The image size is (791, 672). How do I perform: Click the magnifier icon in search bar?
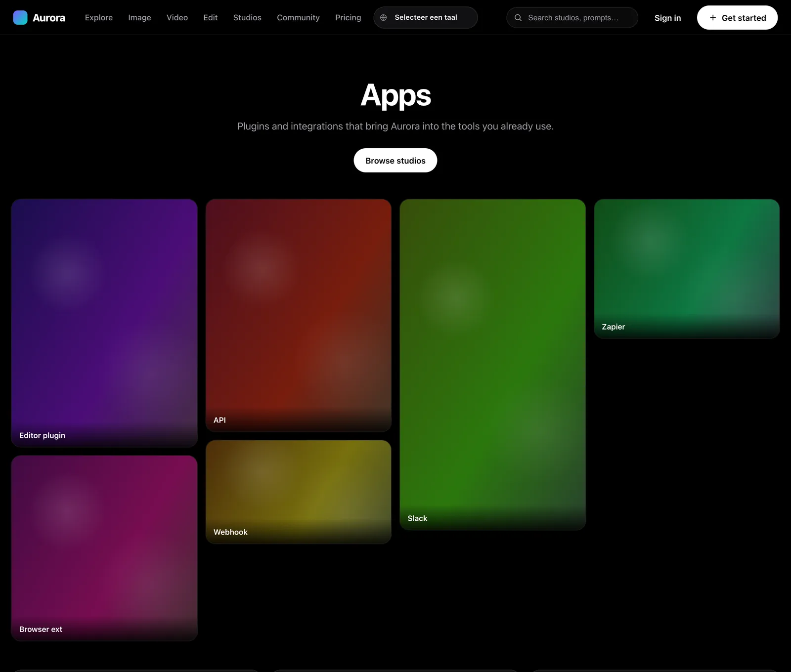coord(518,18)
